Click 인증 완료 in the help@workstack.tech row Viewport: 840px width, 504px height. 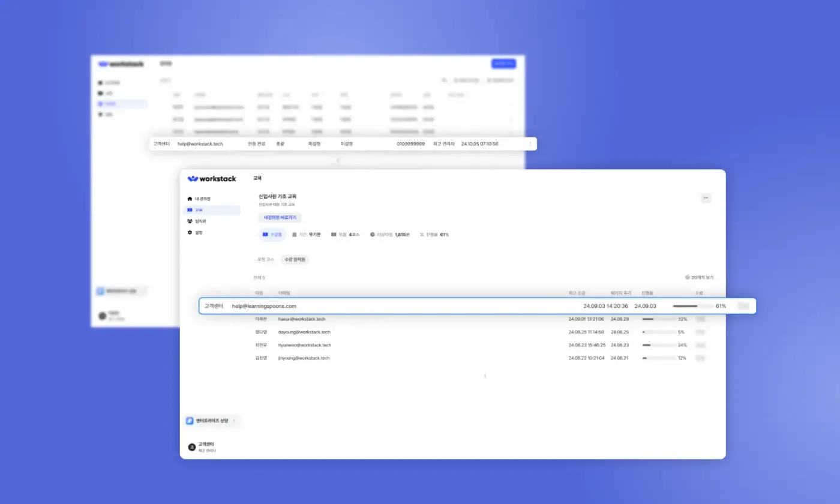(256, 144)
